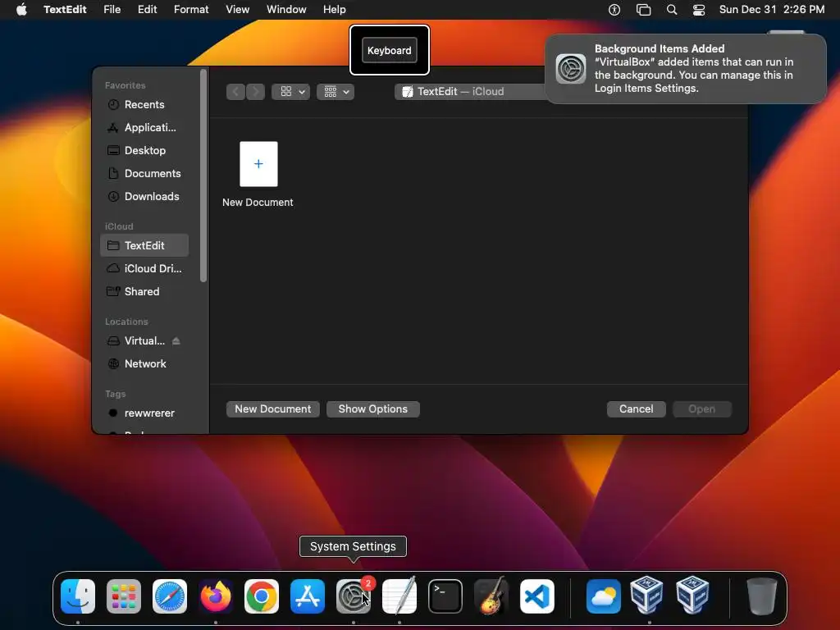Open the Help menu
Viewport: 840px width, 630px height.
coord(335,9)
